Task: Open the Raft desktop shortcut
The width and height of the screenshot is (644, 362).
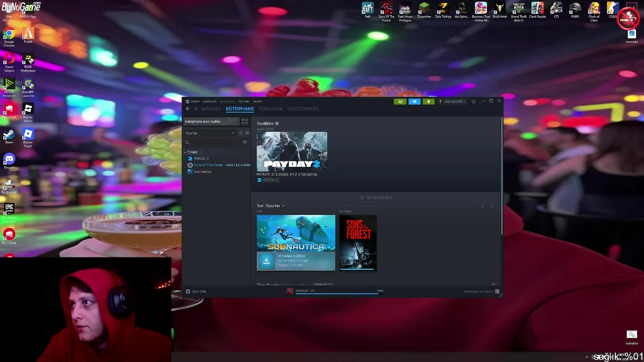Action: (x=368, y=11)
